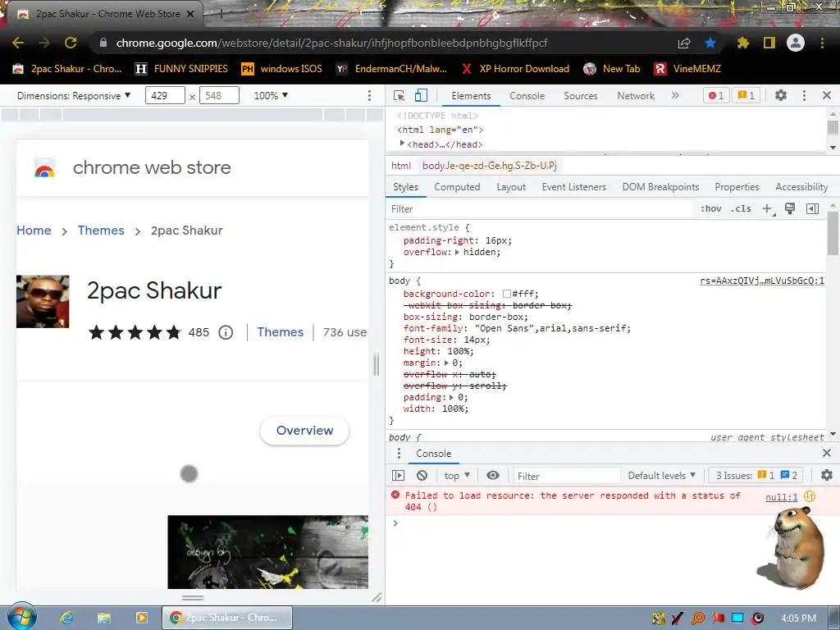Open console settings gear
The width and height of the screenshot is (840, 630).
tap(827, 475)
